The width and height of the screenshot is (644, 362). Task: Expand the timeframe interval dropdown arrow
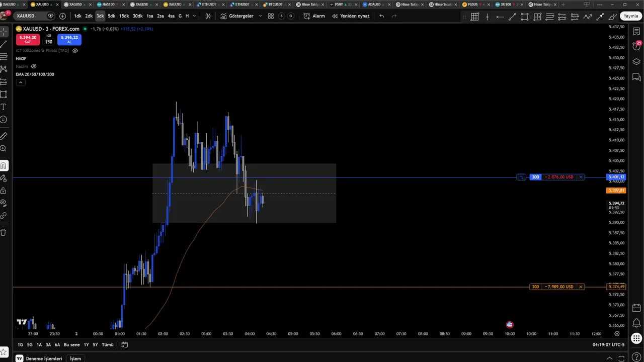194,16
